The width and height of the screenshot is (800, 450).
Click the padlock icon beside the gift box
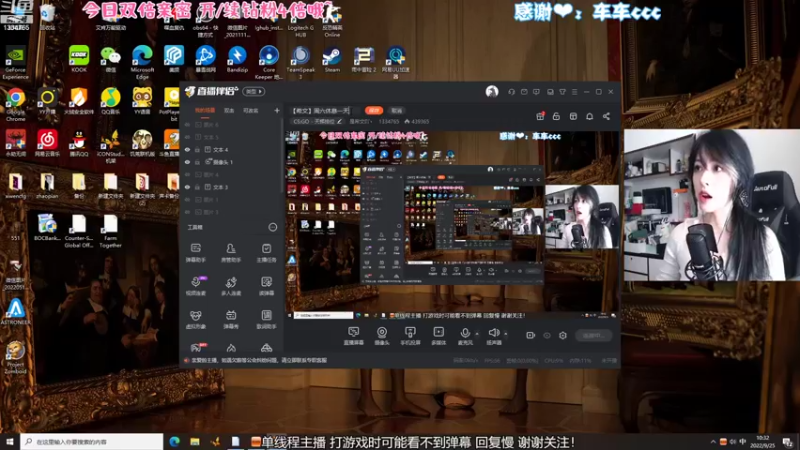point(556,116)
